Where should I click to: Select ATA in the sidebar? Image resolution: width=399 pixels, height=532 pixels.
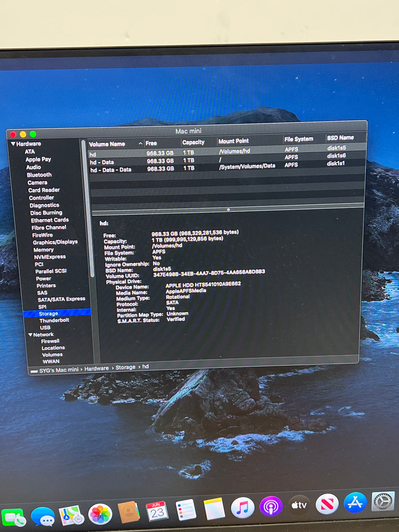coord(30,152)
